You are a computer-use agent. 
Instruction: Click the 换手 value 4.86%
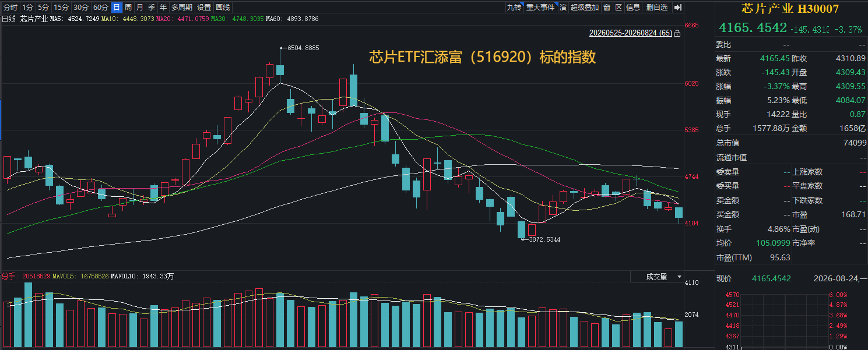point(779,229)
